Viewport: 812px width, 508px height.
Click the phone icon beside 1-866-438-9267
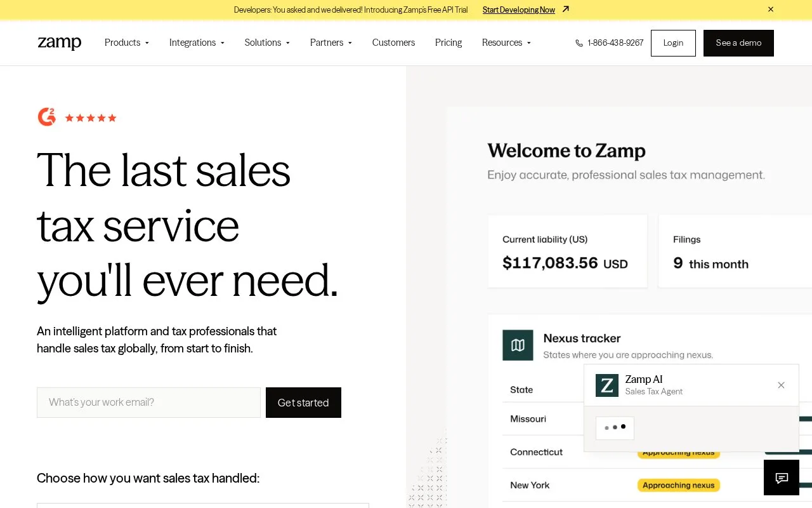[x=579, y=43]
